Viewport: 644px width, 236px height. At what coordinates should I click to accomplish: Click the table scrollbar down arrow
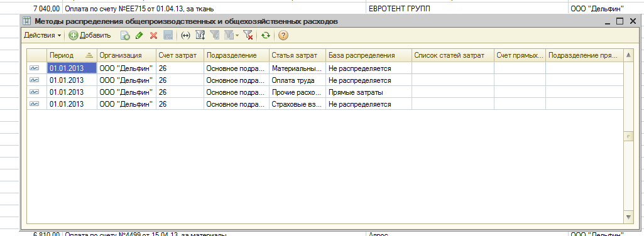tap(628, 217)
